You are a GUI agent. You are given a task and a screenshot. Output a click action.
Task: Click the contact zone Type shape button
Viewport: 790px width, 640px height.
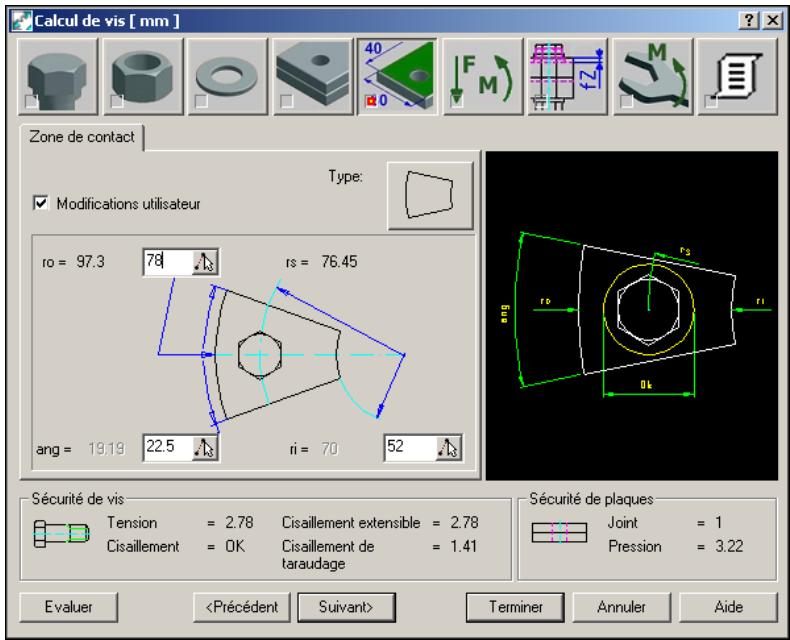point(430,196)
